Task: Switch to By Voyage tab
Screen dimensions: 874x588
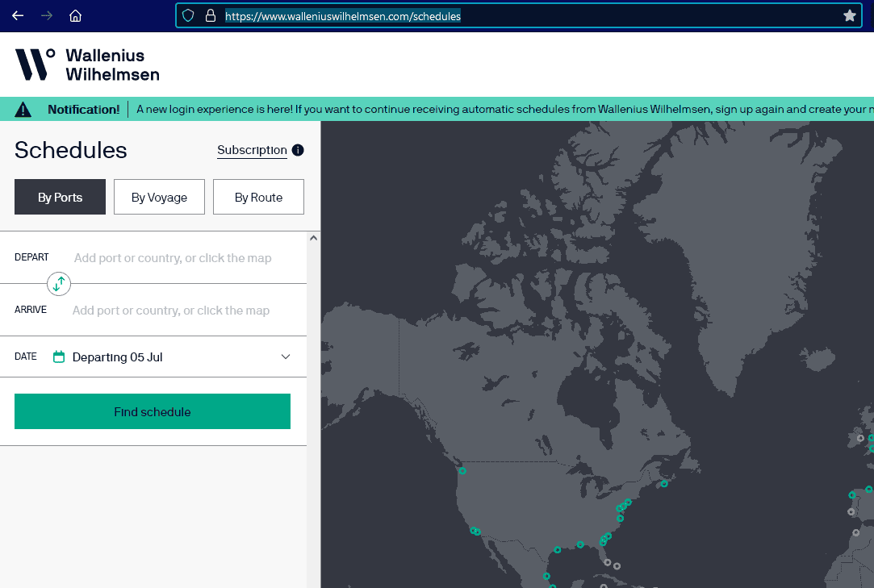Action: pyautogui.click(x=160, y=197)
